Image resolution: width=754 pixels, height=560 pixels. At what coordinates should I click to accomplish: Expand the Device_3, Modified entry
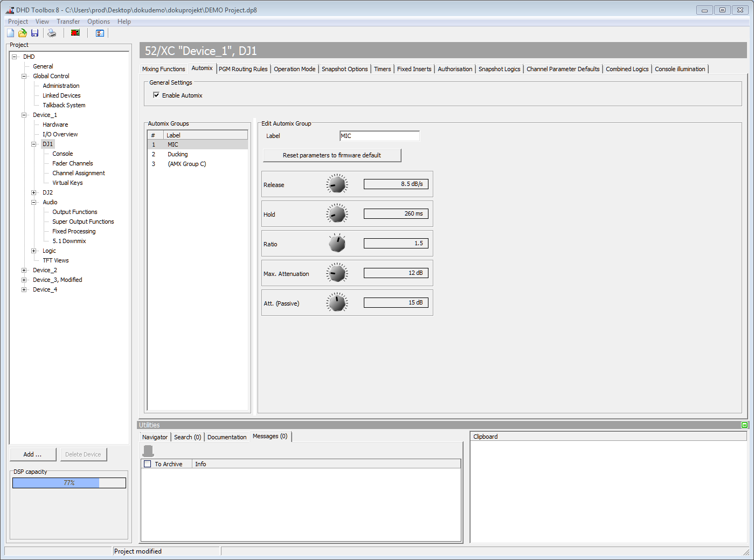point(24,280)
